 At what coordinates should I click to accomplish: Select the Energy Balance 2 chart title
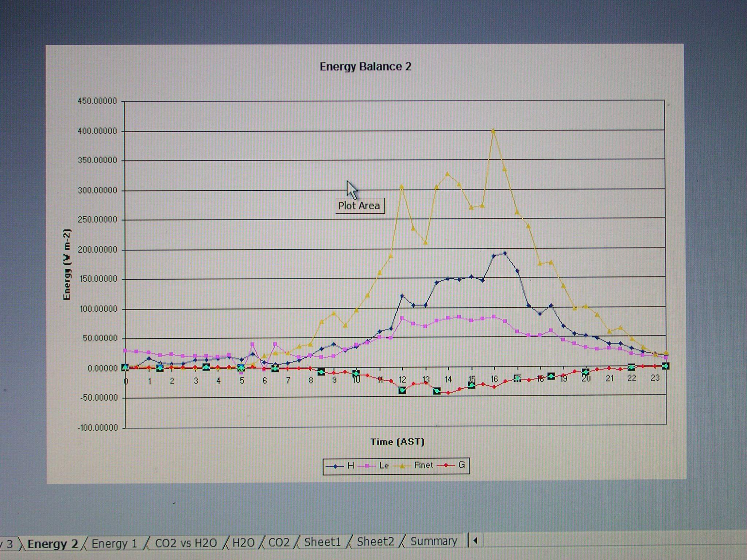[365, 67]
